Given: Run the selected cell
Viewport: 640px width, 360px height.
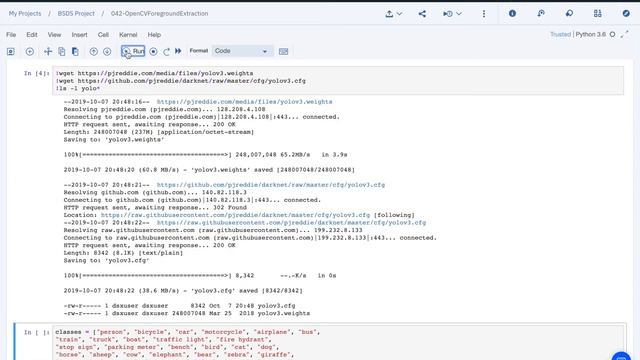Looking at the screenshot, I should point(133,51).
